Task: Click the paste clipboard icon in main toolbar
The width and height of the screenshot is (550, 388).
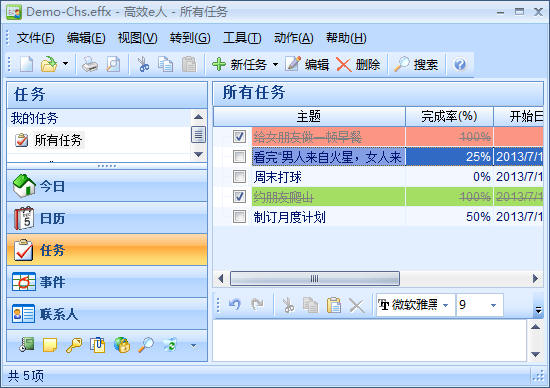Action: click(189, 65)
